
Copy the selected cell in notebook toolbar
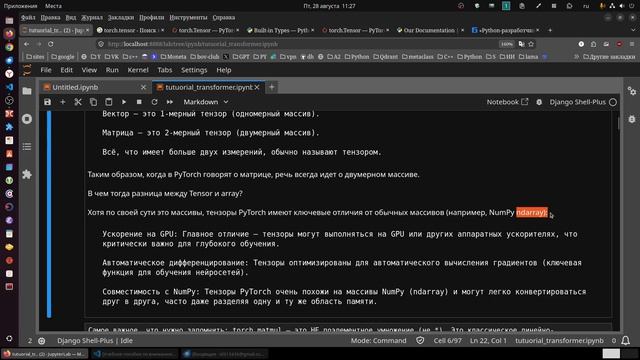tap(93, 102)
